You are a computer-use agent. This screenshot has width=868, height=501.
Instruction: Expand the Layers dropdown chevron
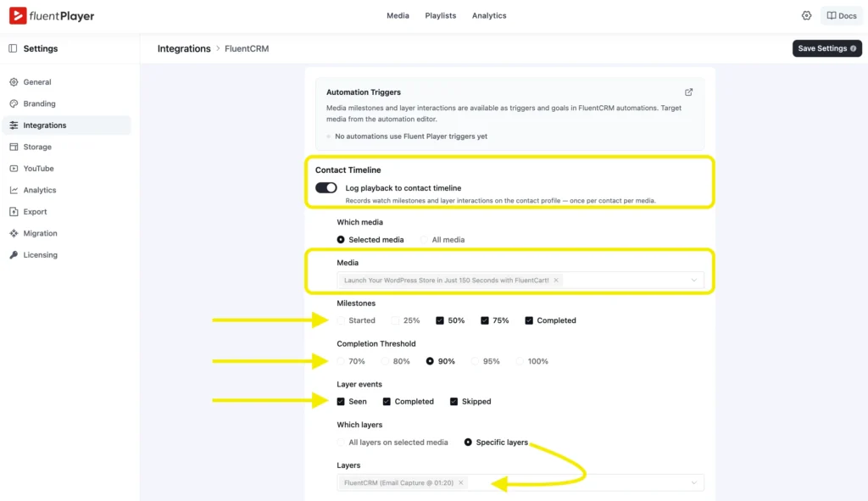(693, 482)
